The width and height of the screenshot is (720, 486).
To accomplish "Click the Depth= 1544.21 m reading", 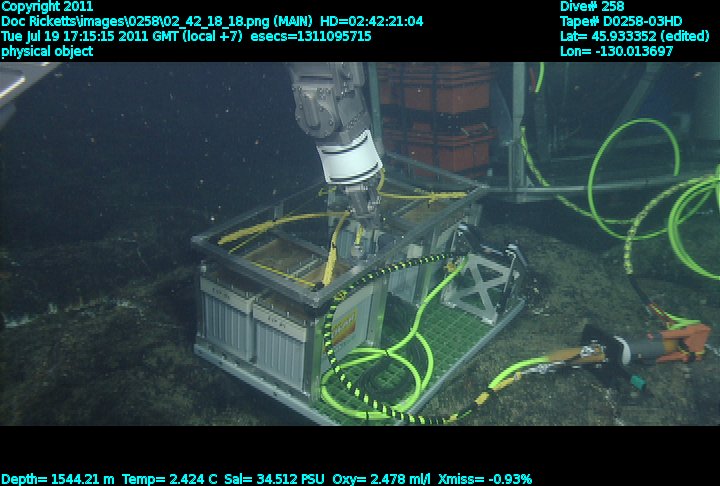I will pos(58,478).
